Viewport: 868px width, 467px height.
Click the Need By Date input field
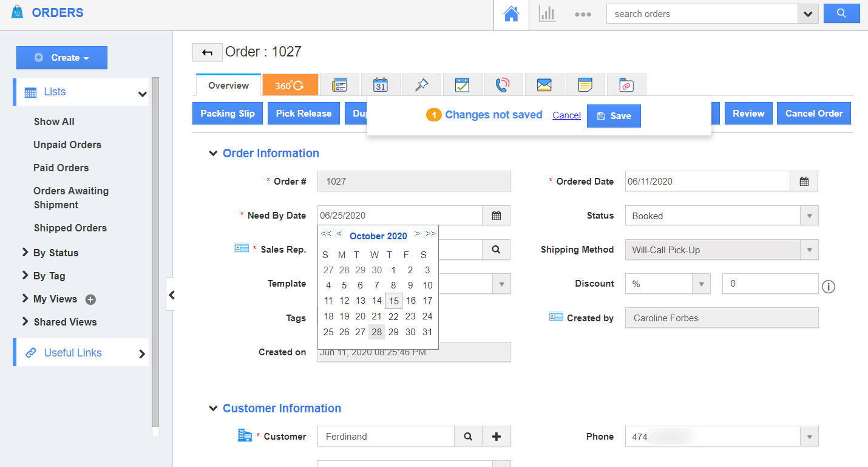pyautogui.click(x=400, y=215)
